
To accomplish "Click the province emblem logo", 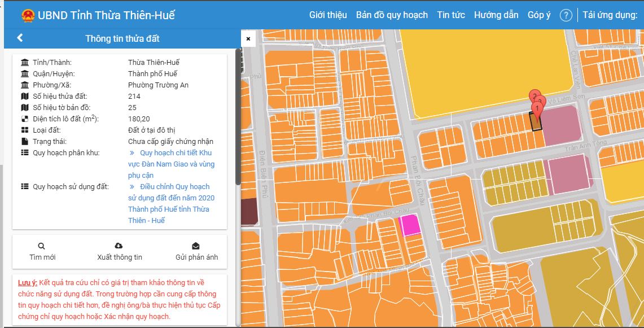I will [x=28, y=15].
